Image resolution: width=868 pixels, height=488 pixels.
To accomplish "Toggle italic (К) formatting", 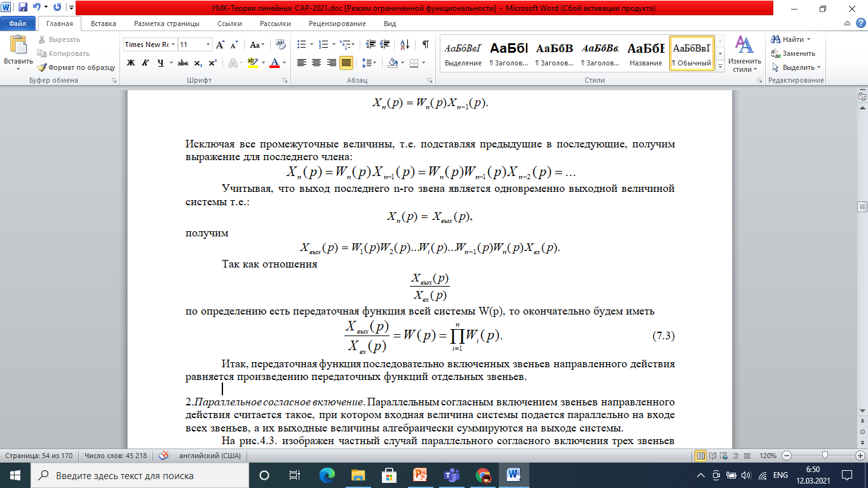I will [x=145, y=63].
